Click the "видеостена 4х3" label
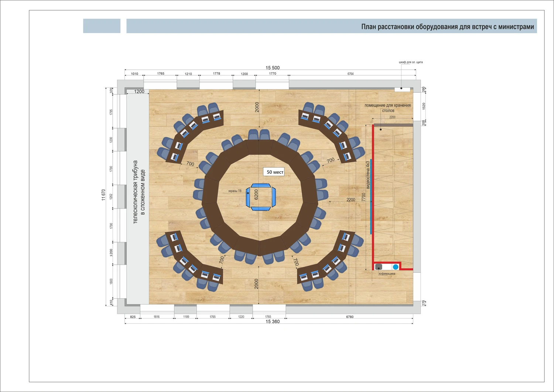This screenshot has height=392, width=554. click(x=368, y=175)
